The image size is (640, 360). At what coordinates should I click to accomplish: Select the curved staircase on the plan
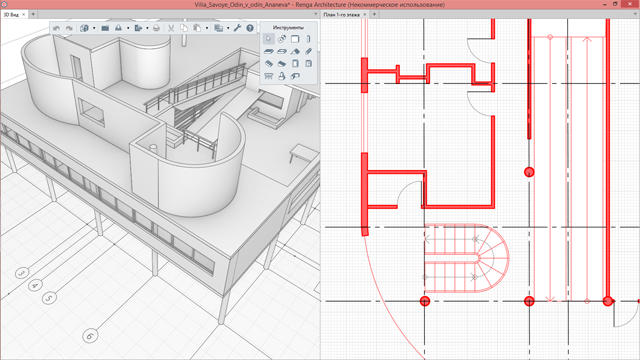pos(467,258)
